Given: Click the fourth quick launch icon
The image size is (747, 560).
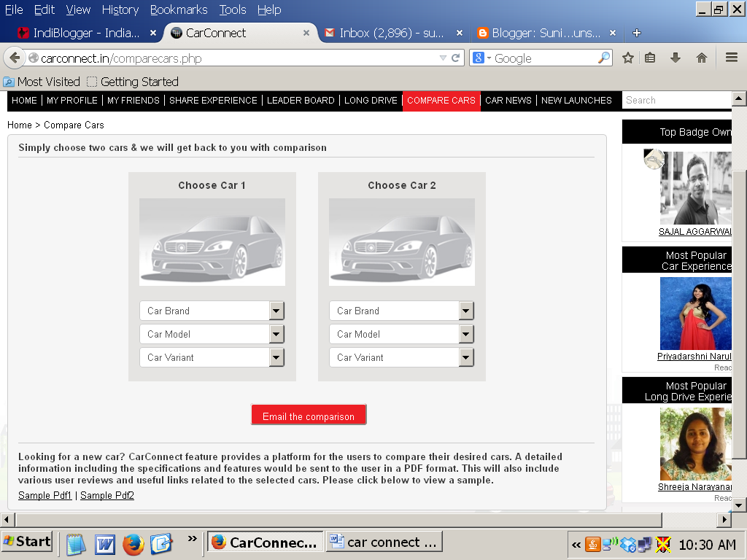Looking at the screenshot, I should point(161,544).
